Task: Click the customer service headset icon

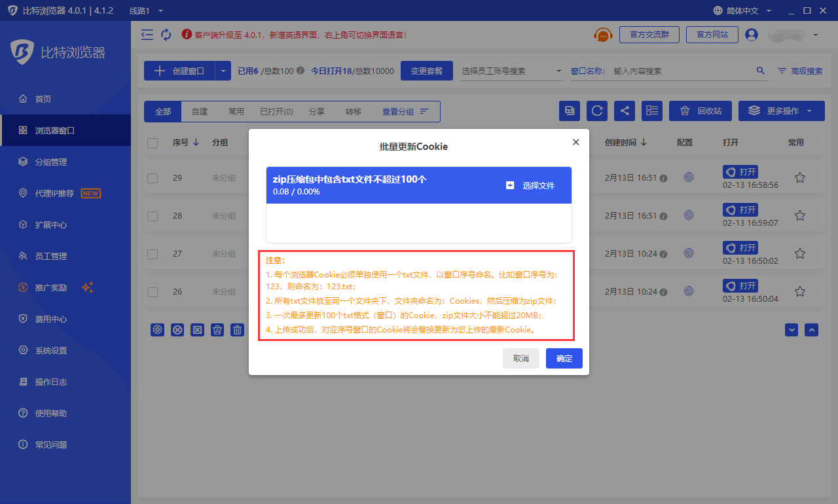Action: (602, 35)
